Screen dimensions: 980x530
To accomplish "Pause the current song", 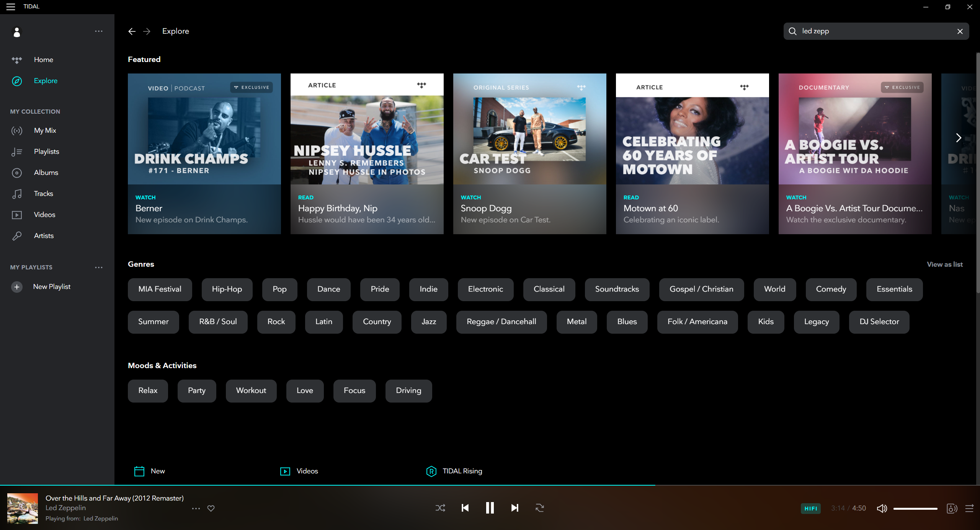I will pyautogui.click(x=490, y=508).
